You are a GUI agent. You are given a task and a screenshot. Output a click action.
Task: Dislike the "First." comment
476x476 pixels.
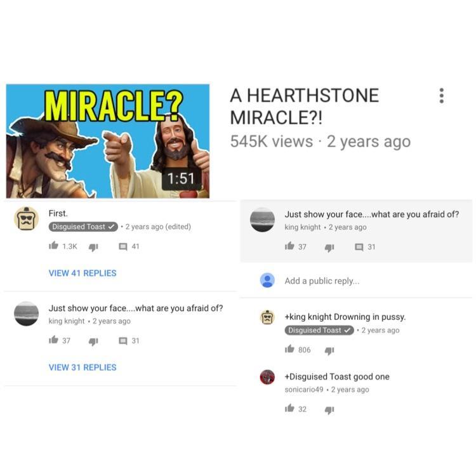(93, 247)
